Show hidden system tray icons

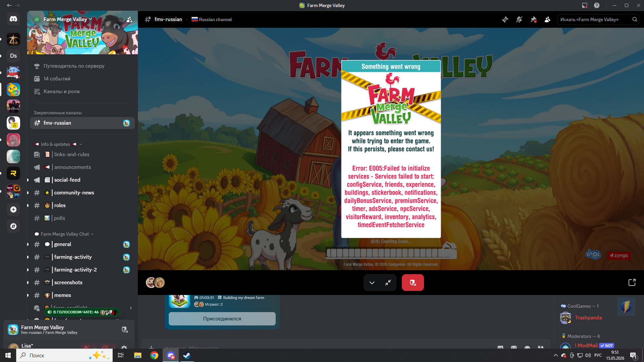555,355
